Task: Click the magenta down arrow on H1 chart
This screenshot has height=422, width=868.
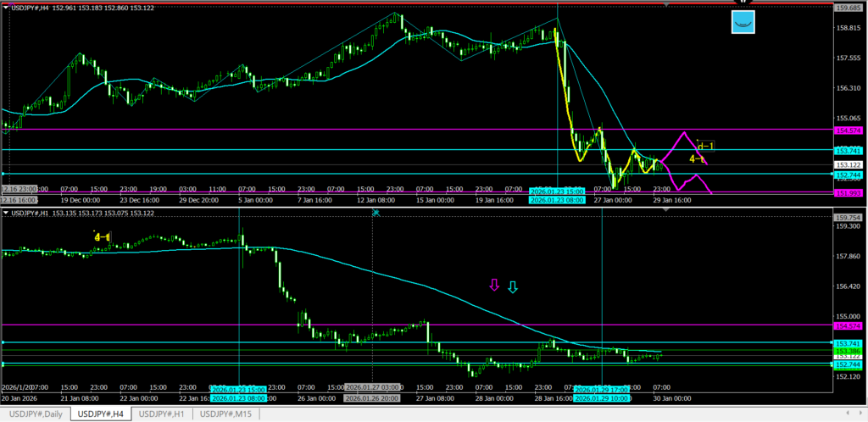Action: tap(494, 286)
